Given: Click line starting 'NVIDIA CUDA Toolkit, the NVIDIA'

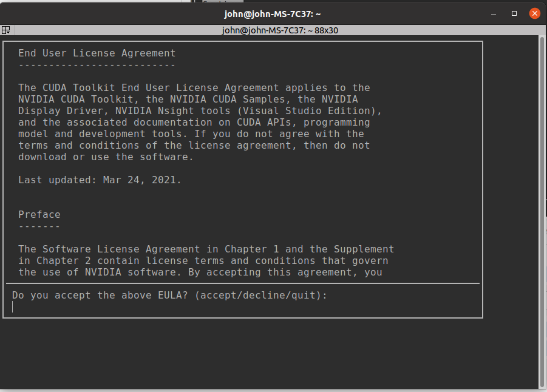Looking at the screenshot, I should [x=188, y=99].
